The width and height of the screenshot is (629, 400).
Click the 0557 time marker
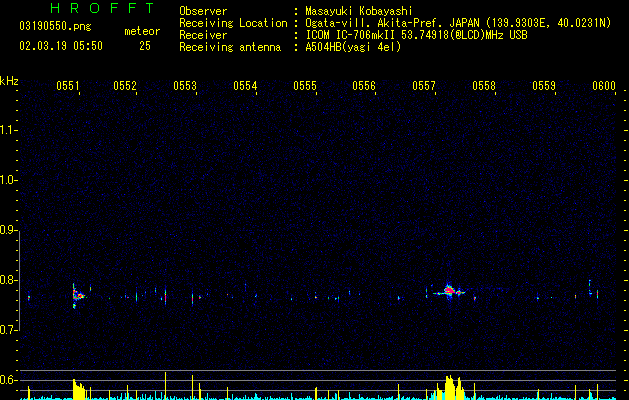424,86
